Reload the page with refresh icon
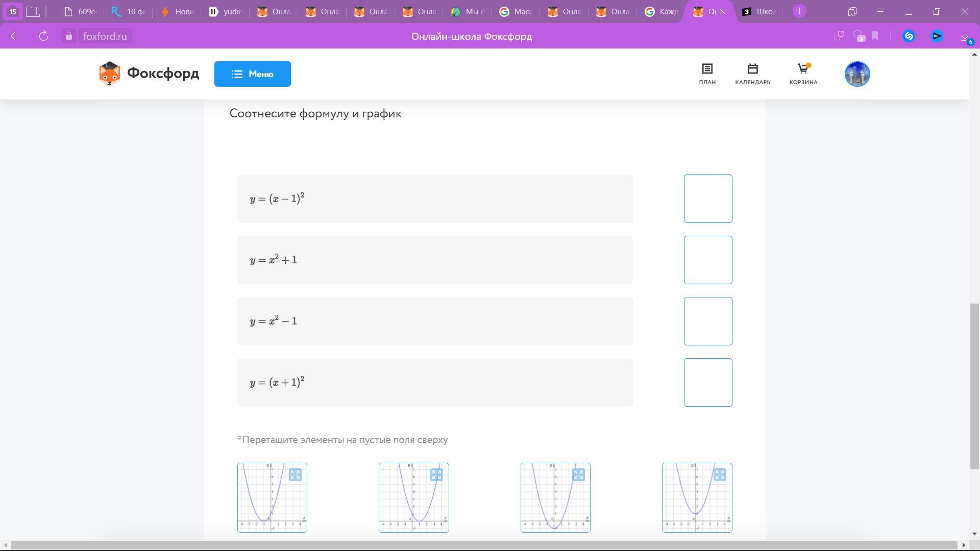980x551 pixels. 43,36
